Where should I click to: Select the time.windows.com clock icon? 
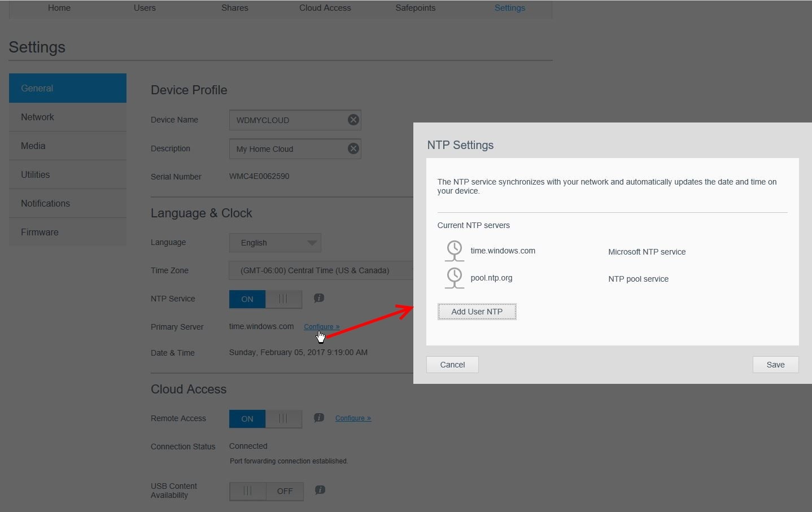point(454,251)
